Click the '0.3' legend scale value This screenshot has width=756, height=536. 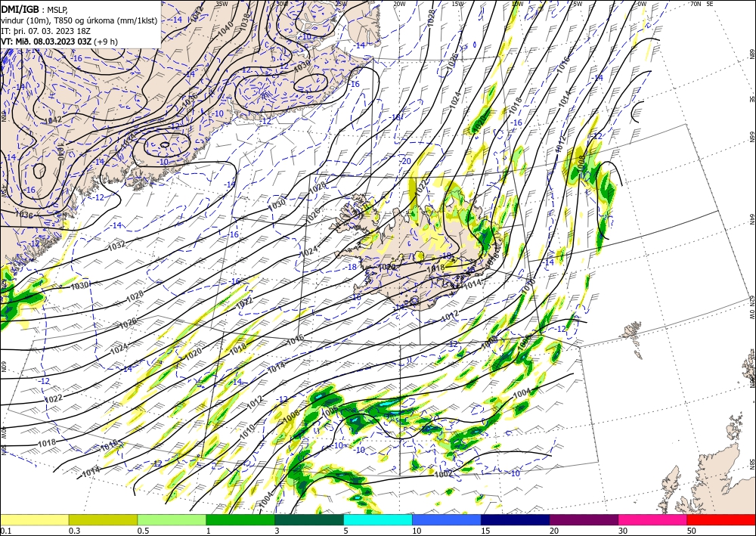[x=74, y=531]
